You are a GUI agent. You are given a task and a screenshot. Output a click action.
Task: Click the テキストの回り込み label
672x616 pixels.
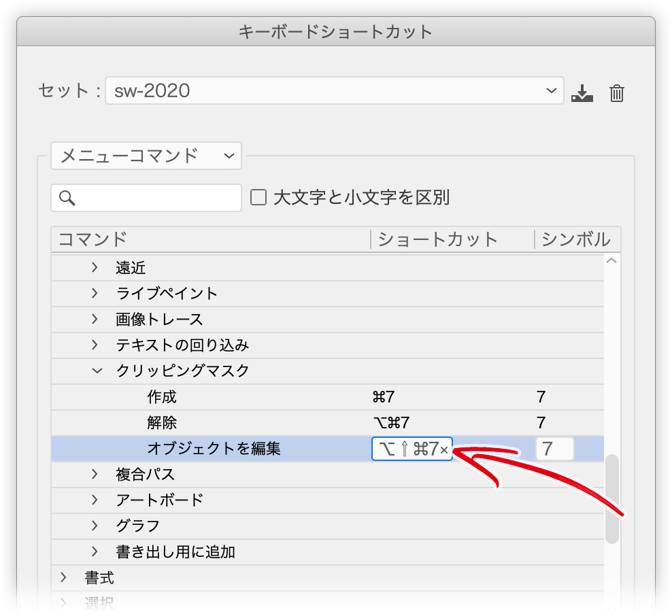tap(182, 345)
